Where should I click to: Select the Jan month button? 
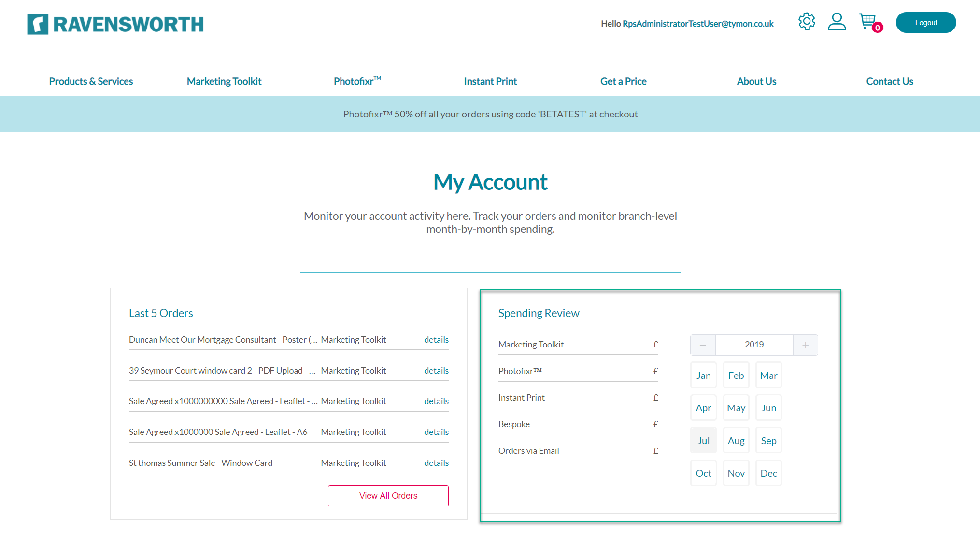tap(703, 376)
